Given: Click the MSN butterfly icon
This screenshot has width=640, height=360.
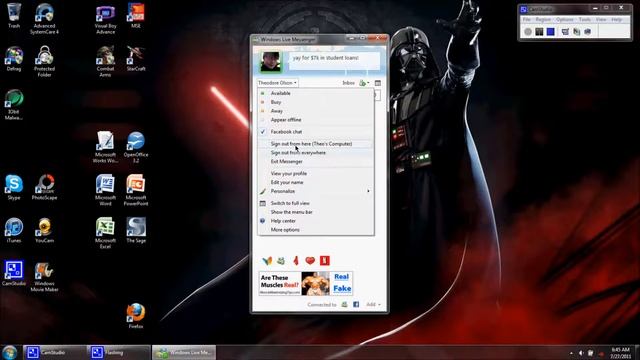Looking at the screenshot, I should tap(267, 260).
